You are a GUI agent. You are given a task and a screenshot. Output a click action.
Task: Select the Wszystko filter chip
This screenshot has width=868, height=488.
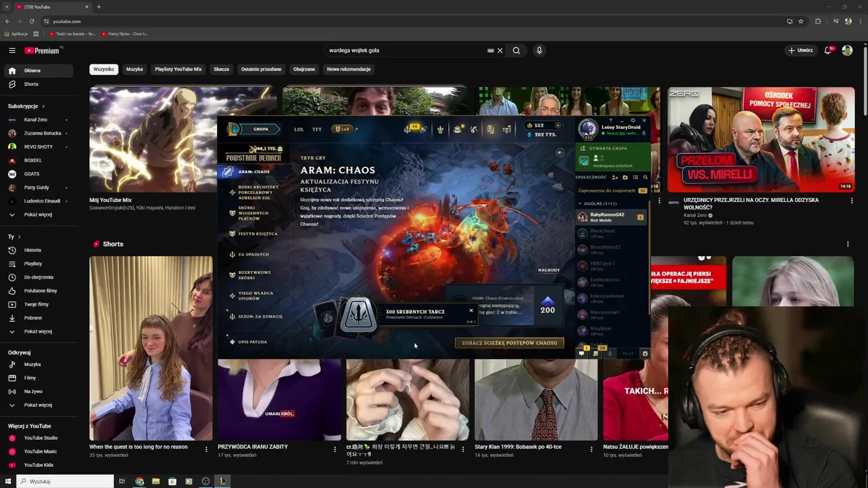point(104,69)
